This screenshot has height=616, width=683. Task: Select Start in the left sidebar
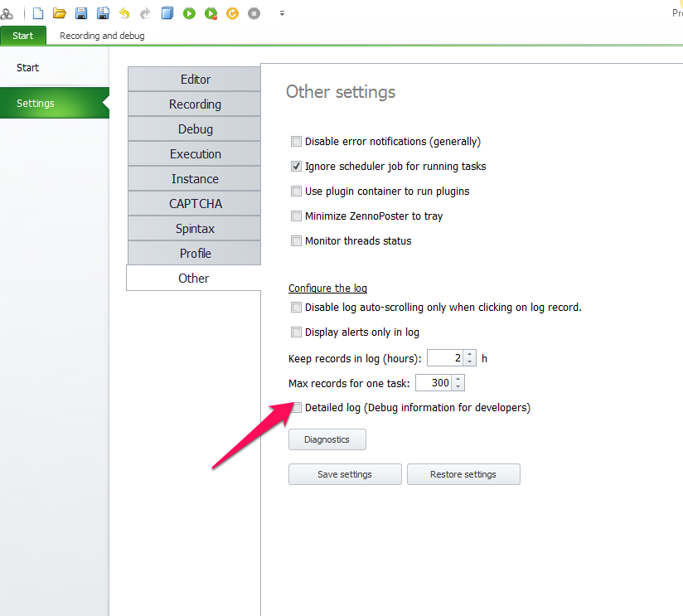point(55,67)
